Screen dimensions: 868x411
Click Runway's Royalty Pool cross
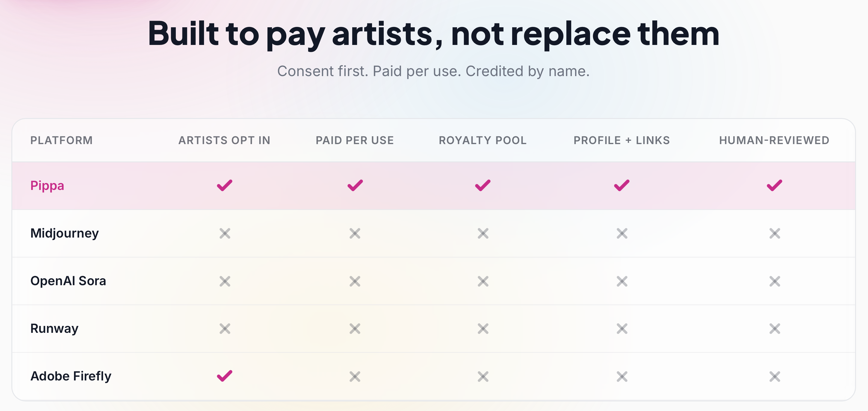coord(483,328)
